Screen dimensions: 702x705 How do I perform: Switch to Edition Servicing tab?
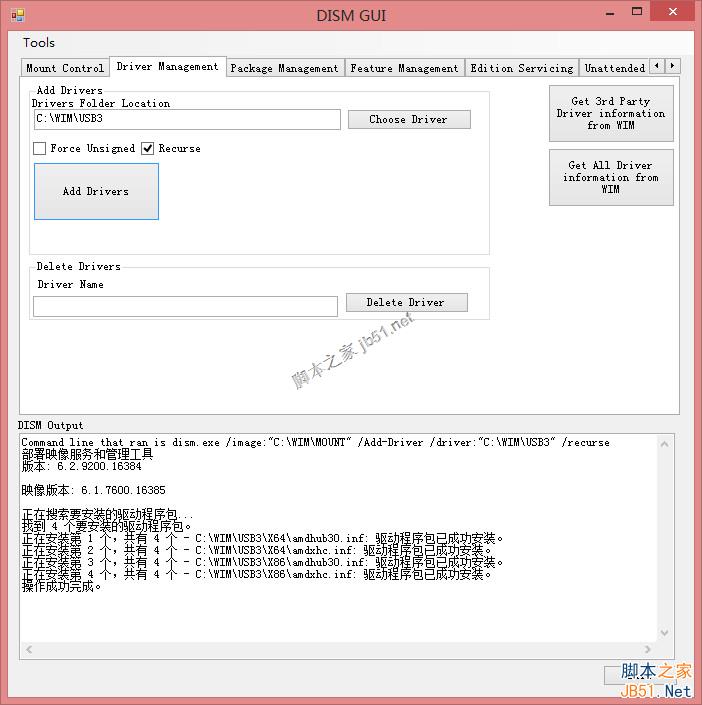tap(522, 68)
